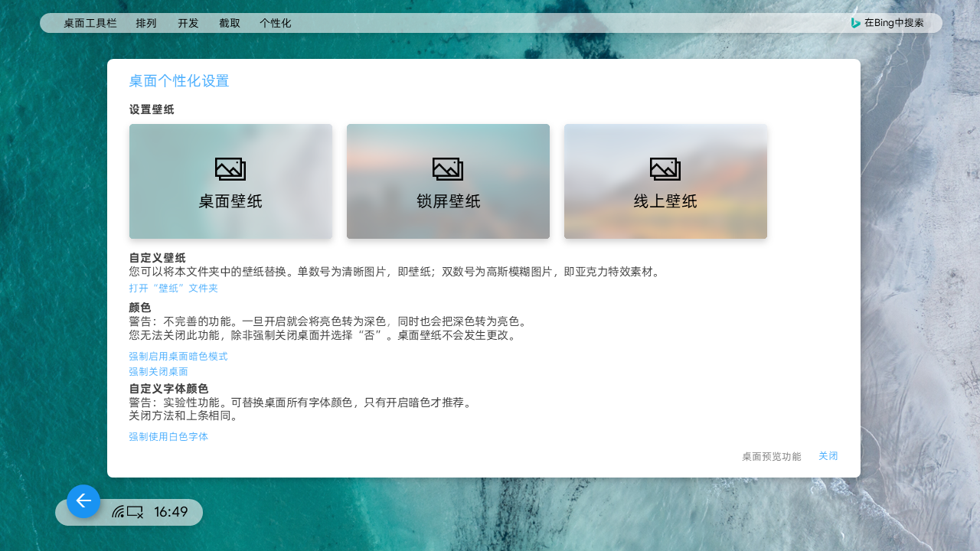The width and height of the screenshot is (980, 551).
Task: Click the 关闭 button in the dialog
Action: 828,456
